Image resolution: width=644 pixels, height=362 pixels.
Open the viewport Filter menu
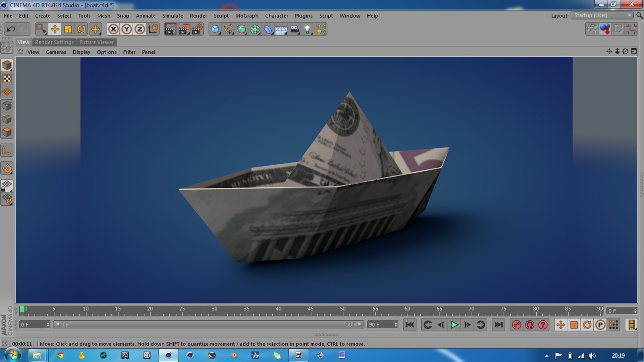click(x=129, y=52)
